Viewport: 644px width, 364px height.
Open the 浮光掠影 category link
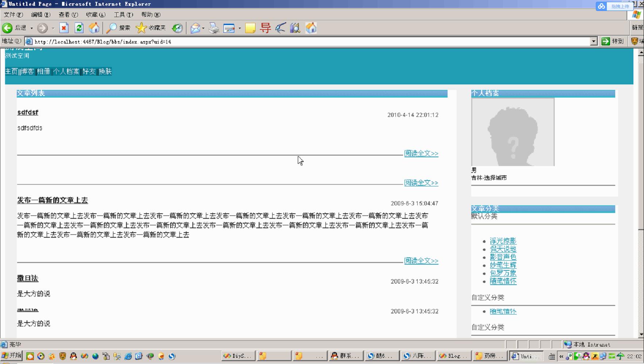pyautogui.click(x=503, y=241)
